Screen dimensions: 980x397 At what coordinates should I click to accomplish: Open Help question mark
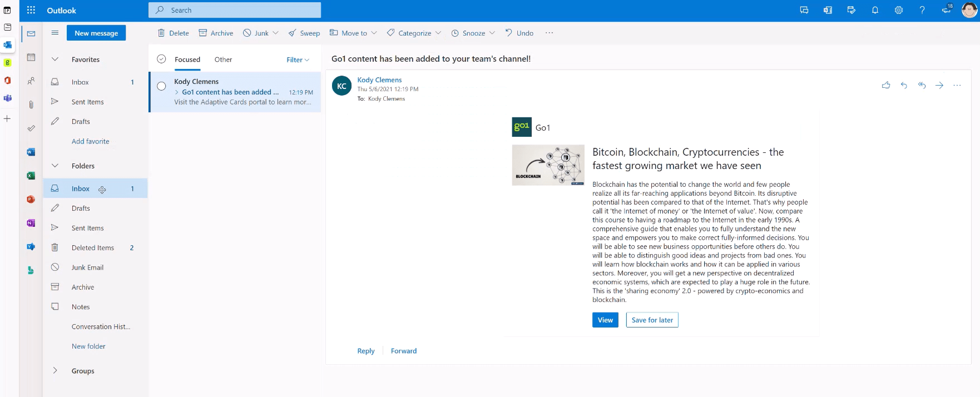[922, 10]
